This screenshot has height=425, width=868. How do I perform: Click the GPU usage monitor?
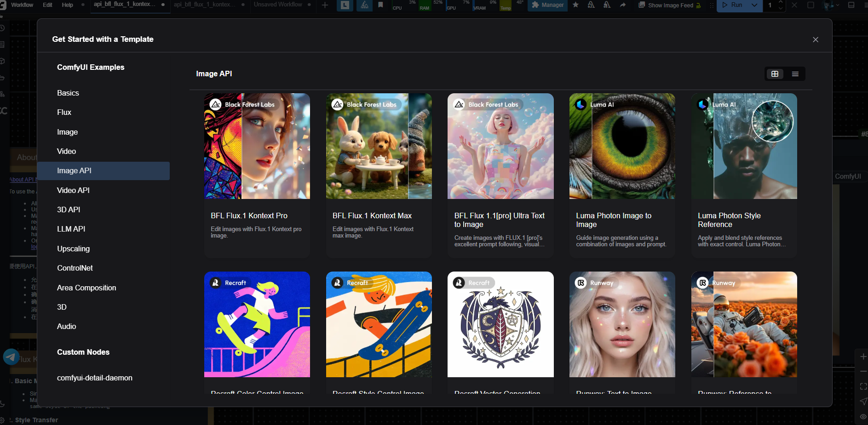(459, 5)
